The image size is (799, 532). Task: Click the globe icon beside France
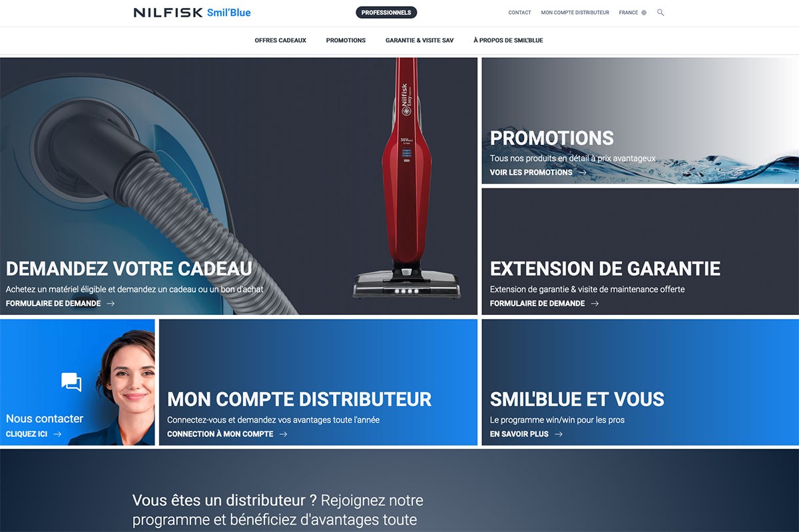[x=644, y=13]
